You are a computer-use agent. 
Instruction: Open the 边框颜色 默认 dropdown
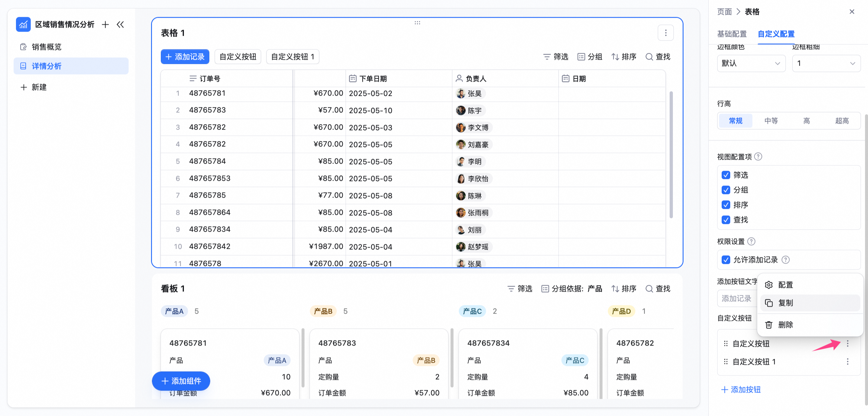coord(751,63)
